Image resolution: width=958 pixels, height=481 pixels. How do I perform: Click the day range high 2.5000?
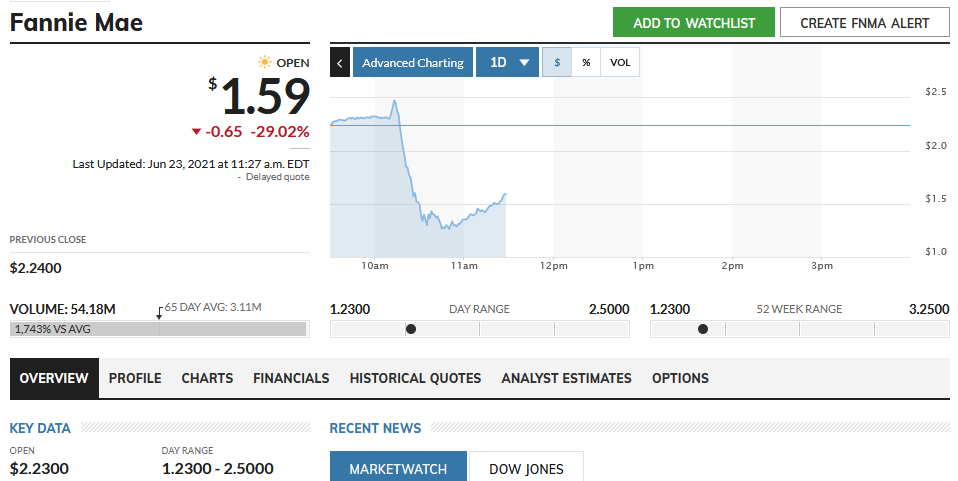coord(609,309)
